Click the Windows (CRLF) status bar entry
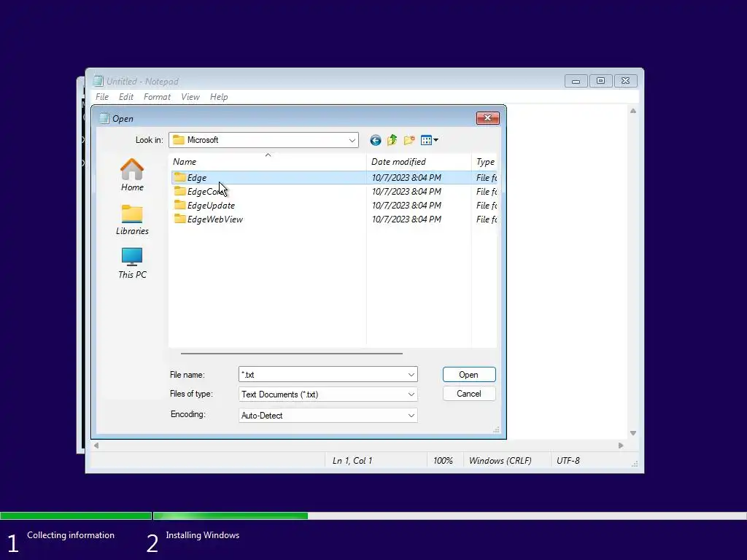The image size is (747, 560). point(500,461)
